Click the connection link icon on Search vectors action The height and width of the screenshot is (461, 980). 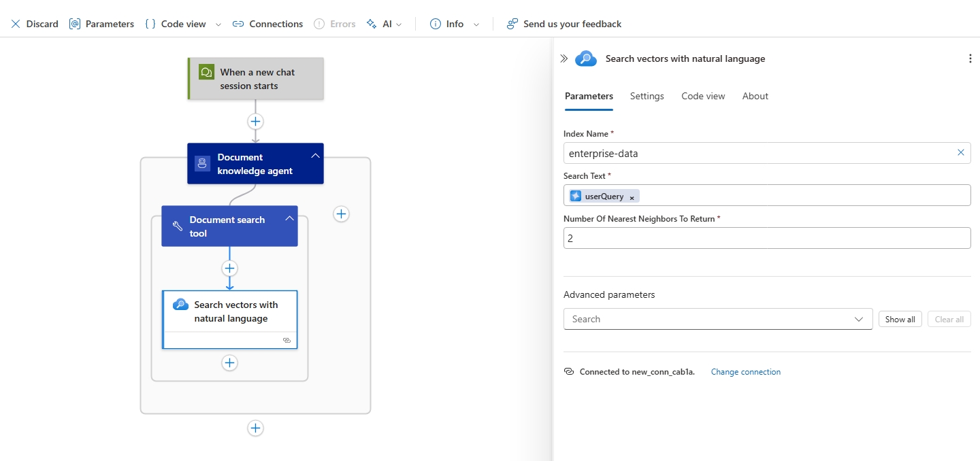coord(287,340)
